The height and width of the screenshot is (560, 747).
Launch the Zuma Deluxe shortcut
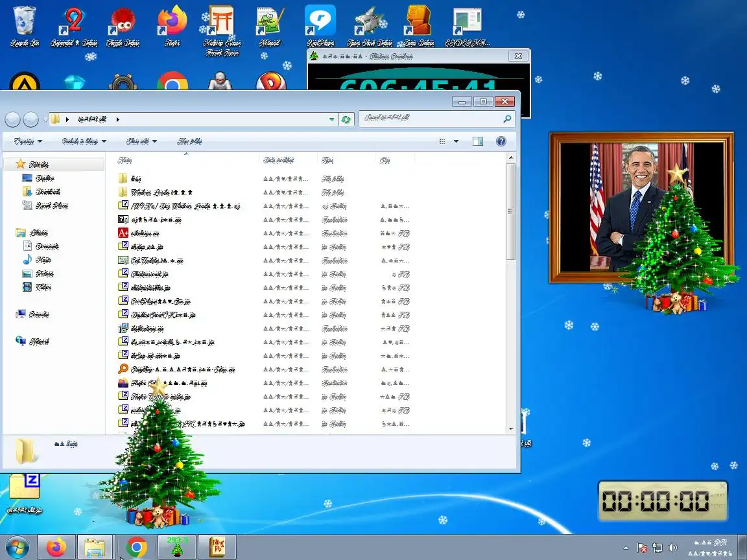(x=419, y=26)
